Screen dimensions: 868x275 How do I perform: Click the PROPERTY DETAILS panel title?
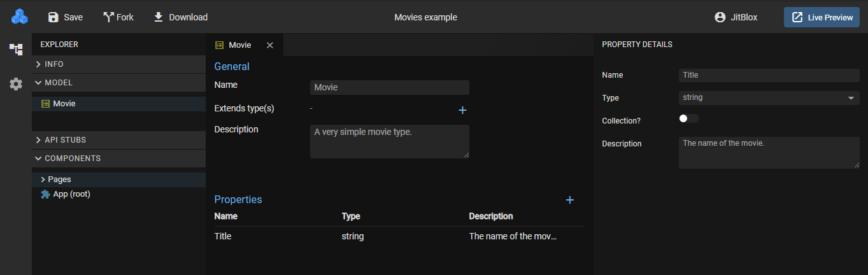point(637,45)
